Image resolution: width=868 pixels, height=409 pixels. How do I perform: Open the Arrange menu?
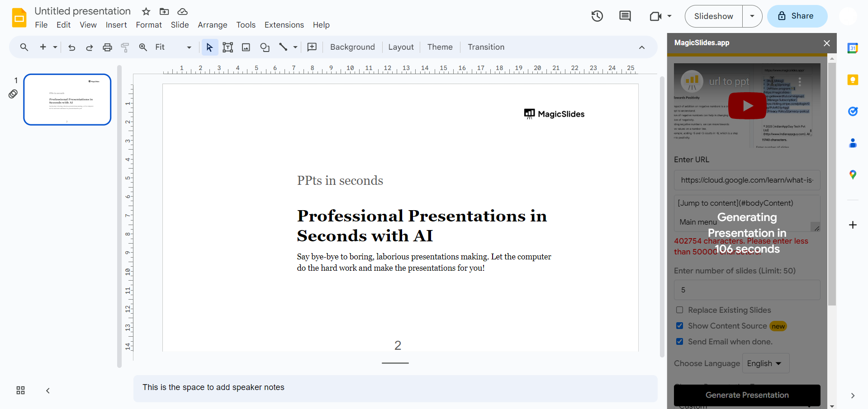tap(213, 25)
